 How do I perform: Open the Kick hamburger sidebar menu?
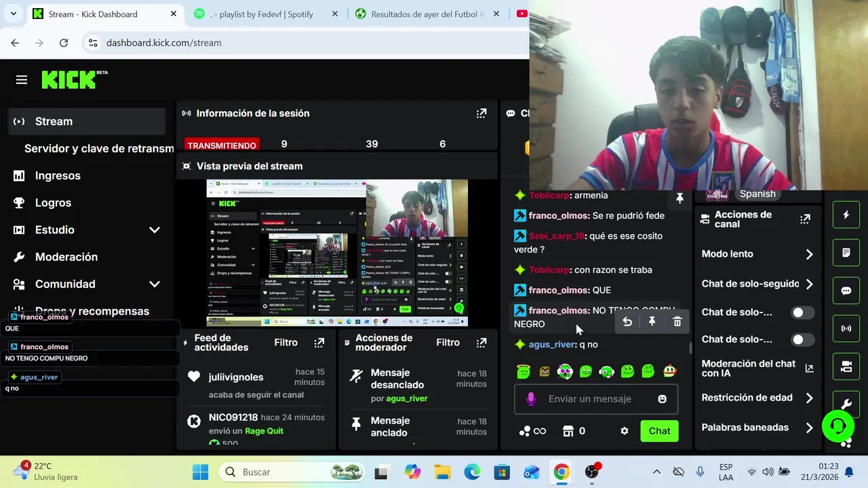pos(22,80)
